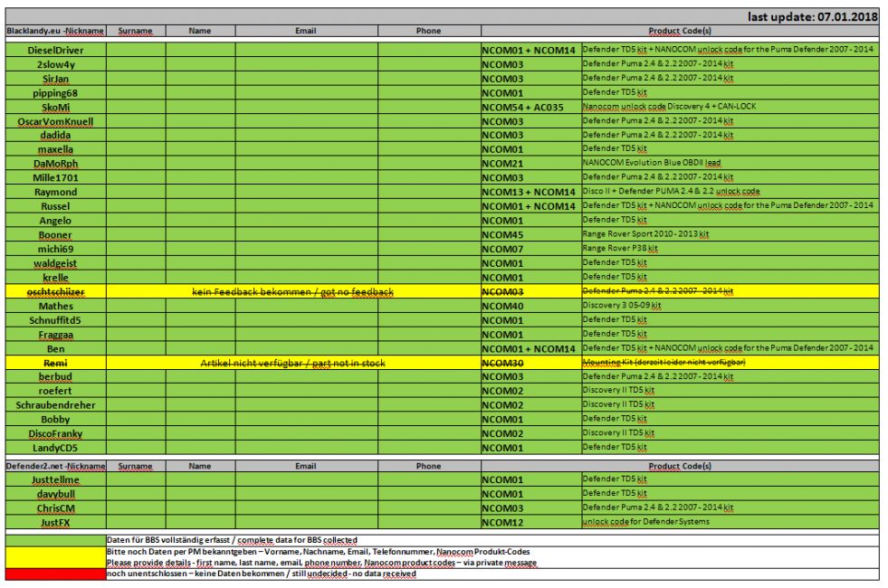Select the 'Please provide details' legend line
The height and width of the screenshot is (588, 888).
(x=321, y=563)
